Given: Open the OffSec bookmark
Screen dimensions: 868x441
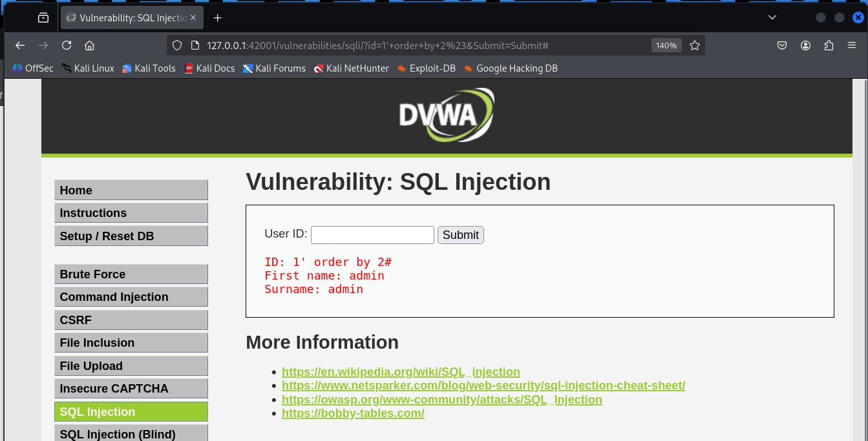Looking at the screenshot, I should [33, 68].
